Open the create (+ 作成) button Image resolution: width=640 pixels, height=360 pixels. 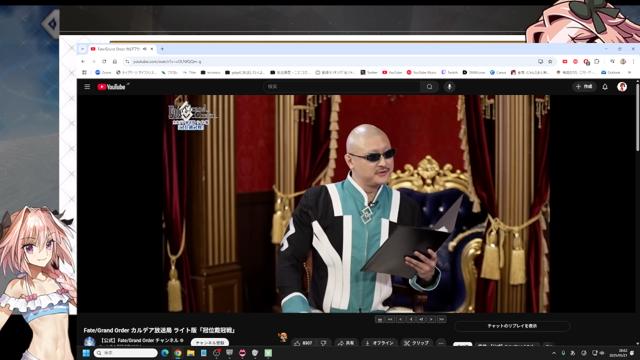[584, 87]
